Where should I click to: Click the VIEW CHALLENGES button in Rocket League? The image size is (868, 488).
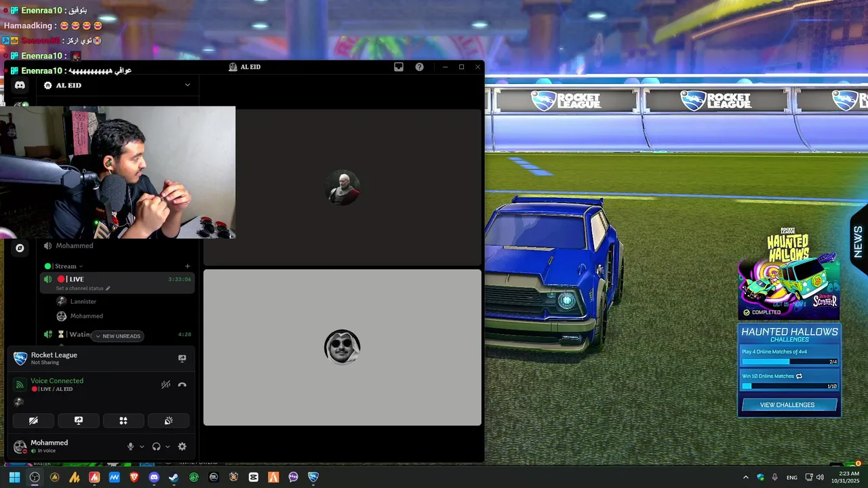click(x=790, y=405)
